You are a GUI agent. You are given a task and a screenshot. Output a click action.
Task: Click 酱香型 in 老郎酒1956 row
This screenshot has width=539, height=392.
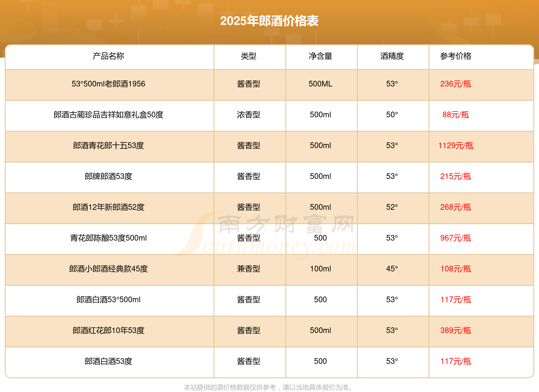pyautogui.click(x=249, y=84)
